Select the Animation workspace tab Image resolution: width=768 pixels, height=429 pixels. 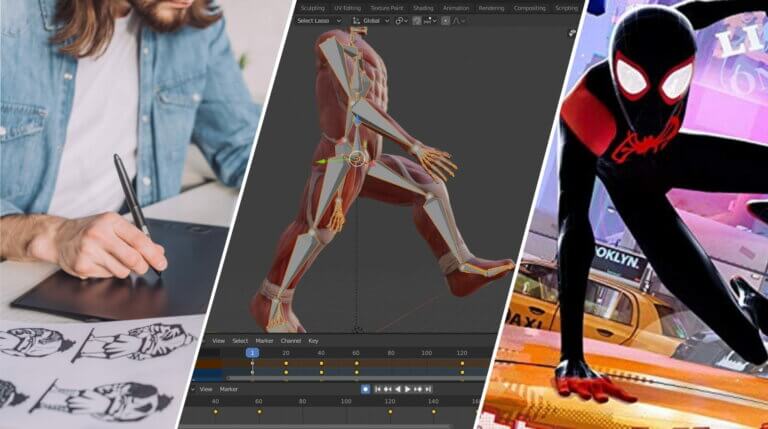point(456,8)
